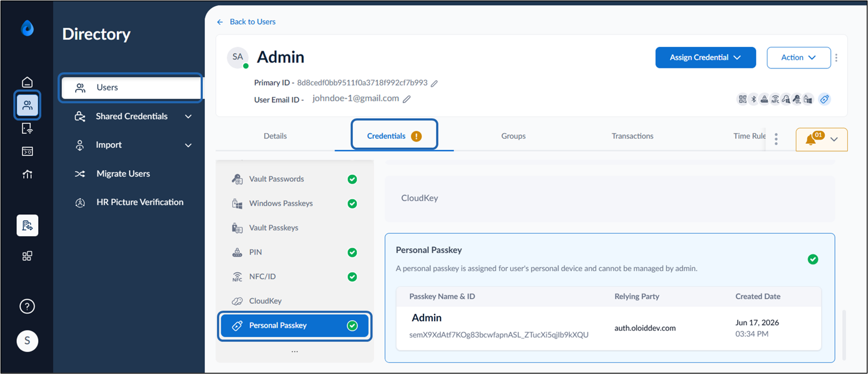868x374 pixels.
Task: Click the Relying Party column header
Action: [637, 297]
